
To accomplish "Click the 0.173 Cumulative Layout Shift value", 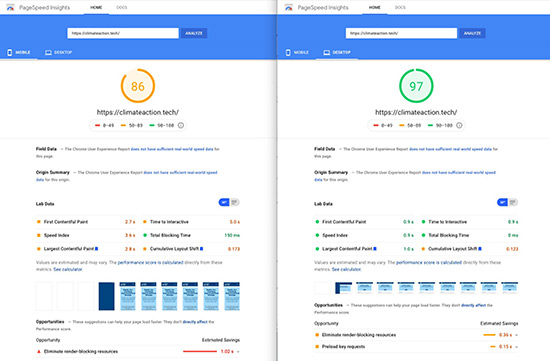I will click(x=234, y=249).
